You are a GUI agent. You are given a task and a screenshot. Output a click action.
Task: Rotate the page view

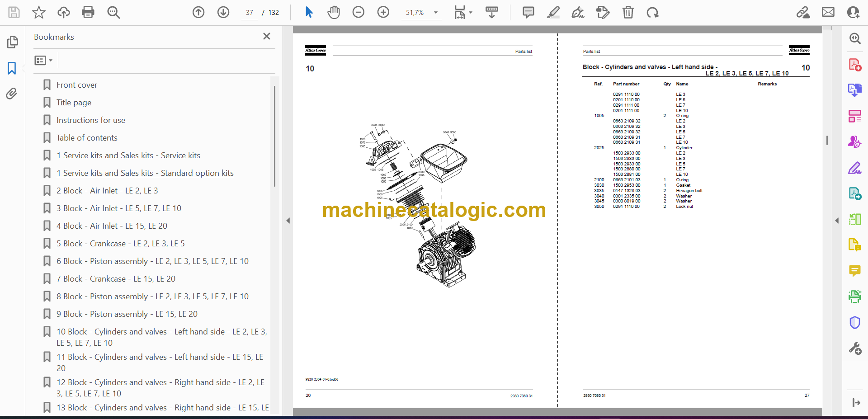[x=652, y=12]
